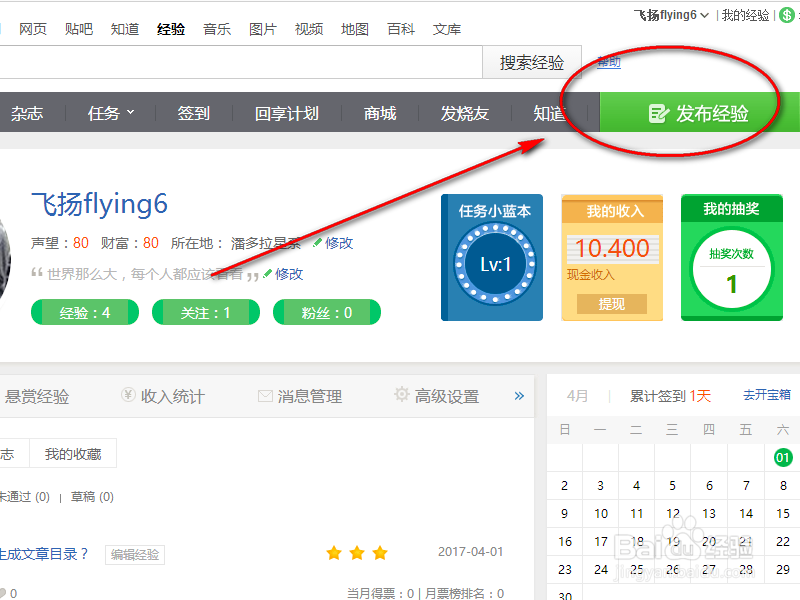The width and height of the screenshot is (800, 600).
Task: Open the 任务小蓝本 Lv:1 card
Action: click(492, 257)
